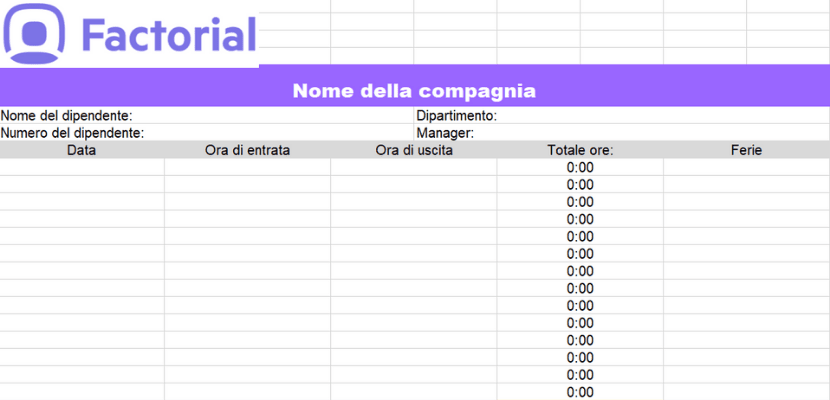Click the 'Data' column header
The width and height of the screenshot is (830, 400).
point(82,150)
